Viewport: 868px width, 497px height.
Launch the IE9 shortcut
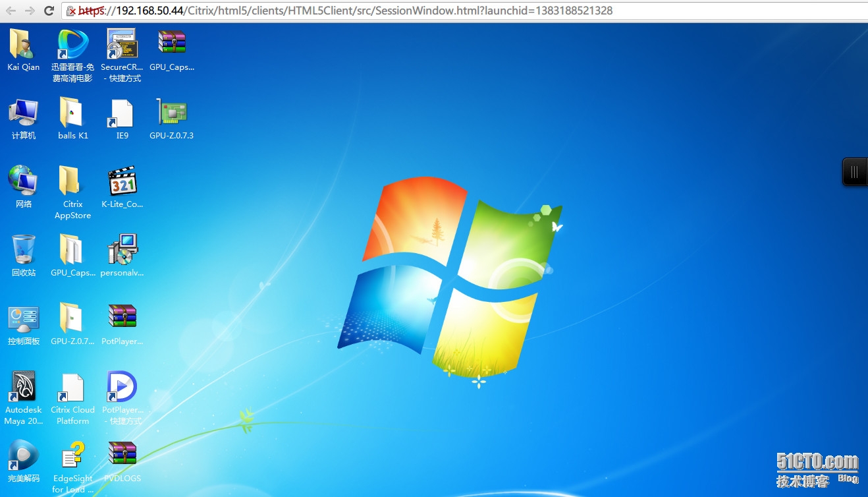click(122, 113)
